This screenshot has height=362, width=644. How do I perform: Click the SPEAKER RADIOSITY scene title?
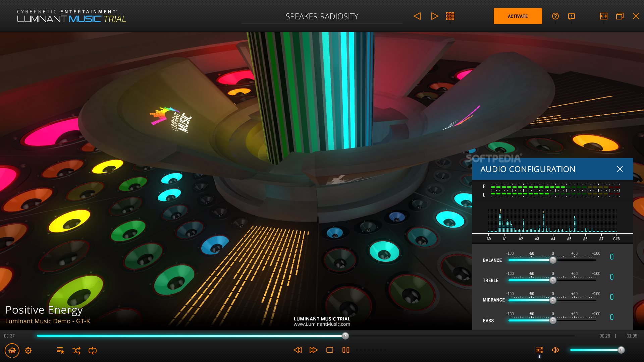click(x=322, y=16)
